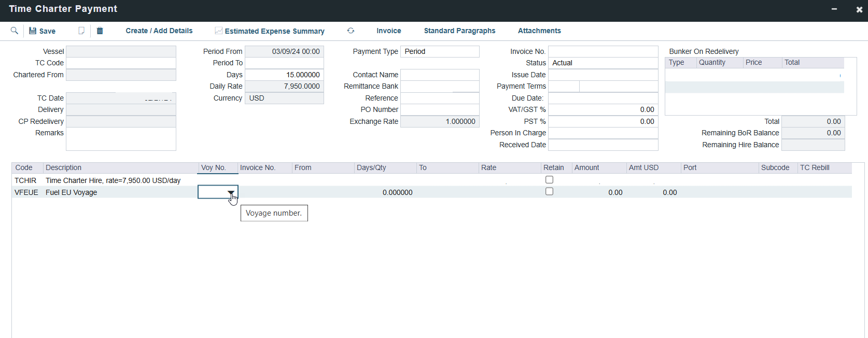Viewport: 868px width, 338px height.
Task: Open the Attachments menu item
Action: [x=539, y=31]
